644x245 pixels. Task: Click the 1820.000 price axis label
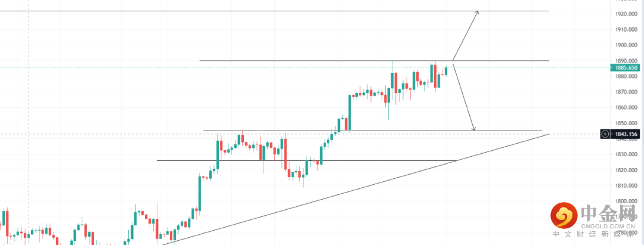point(625,170)
